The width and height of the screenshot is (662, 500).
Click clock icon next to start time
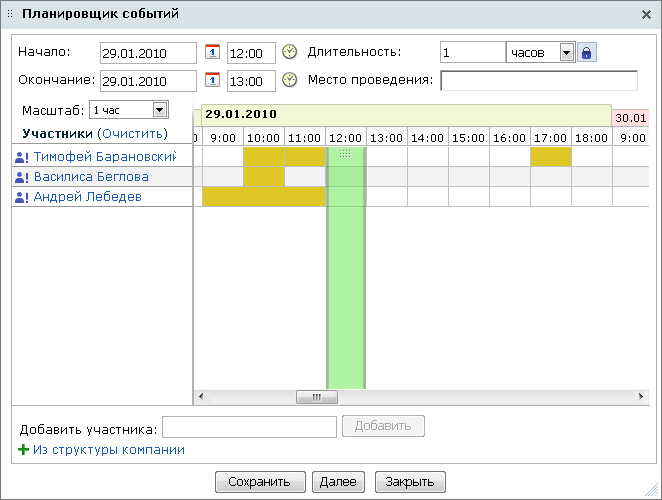click(290, 52)
